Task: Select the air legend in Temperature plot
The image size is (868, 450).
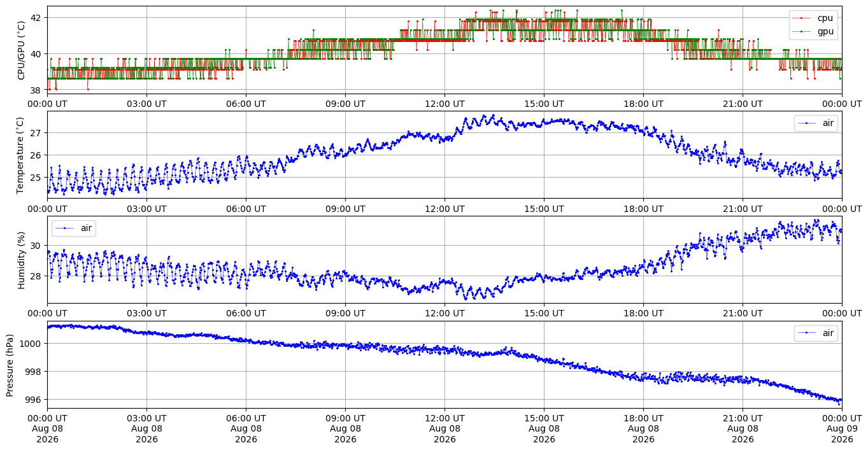Action: 817,123
